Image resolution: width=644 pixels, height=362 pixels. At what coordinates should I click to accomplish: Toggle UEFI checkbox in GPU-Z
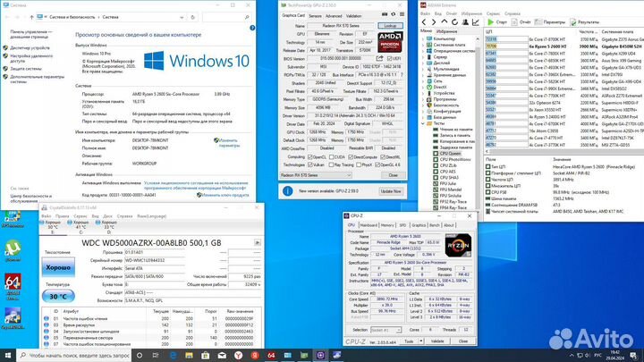(389, 59)
